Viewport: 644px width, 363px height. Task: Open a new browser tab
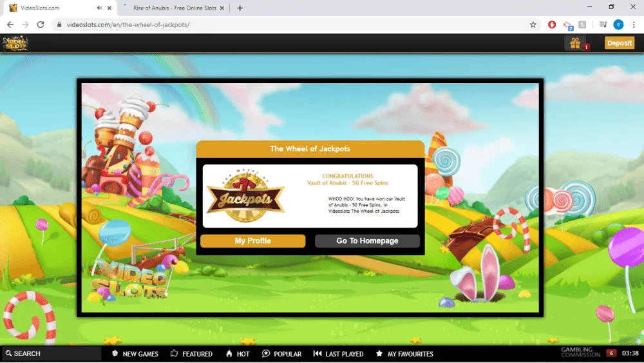click(x=240, y=8)
